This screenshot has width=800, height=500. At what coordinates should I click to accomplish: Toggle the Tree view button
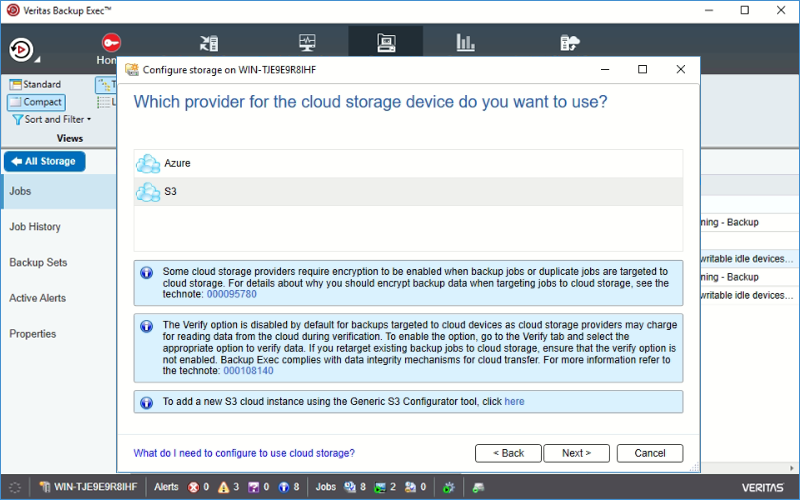click(106, 85)
